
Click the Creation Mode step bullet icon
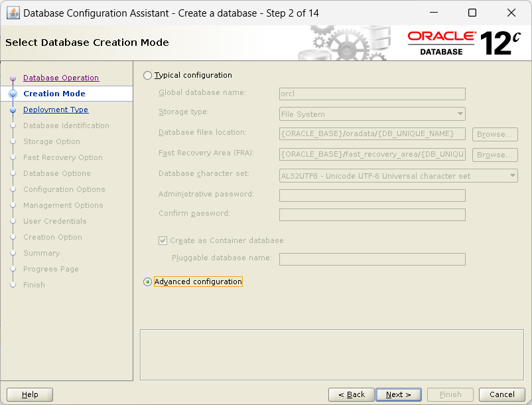pyautogui.click(x=13, y=94)
